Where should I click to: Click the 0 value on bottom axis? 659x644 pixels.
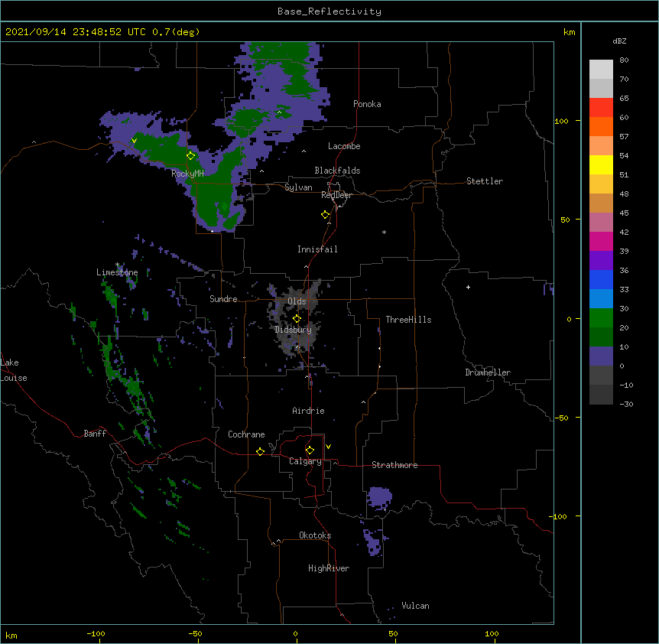coord(295,633)
